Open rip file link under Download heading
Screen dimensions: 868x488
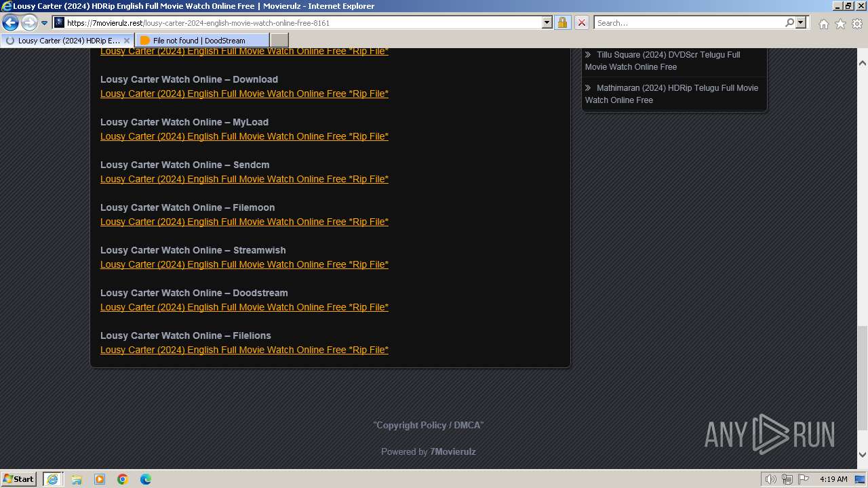click(x=244, y=94)
